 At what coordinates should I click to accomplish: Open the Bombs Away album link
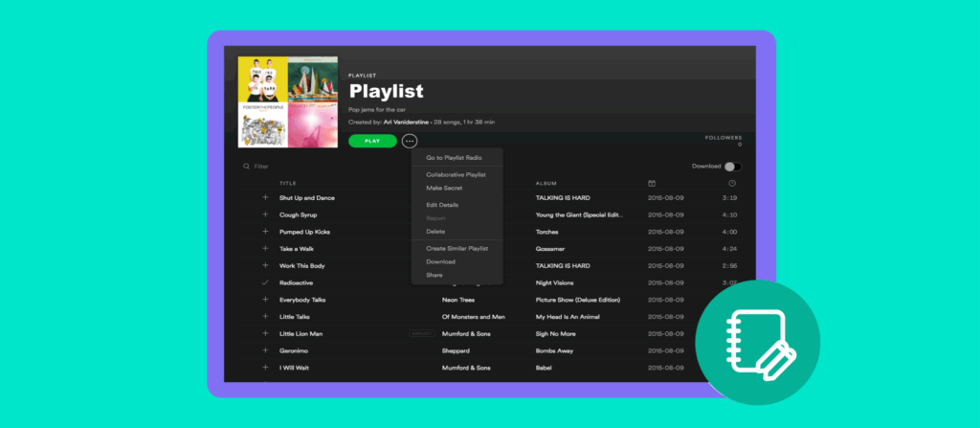(x=554, y=350)
